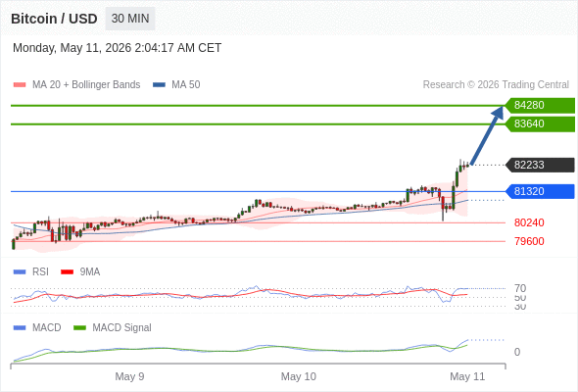Click the May 9 date axis label

(129, 376)
